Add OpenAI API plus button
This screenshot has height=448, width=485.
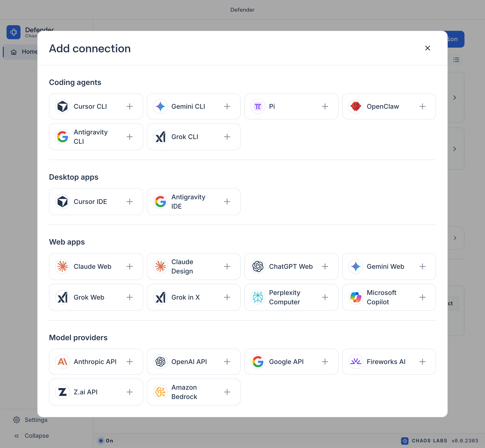tap(227, 362)
